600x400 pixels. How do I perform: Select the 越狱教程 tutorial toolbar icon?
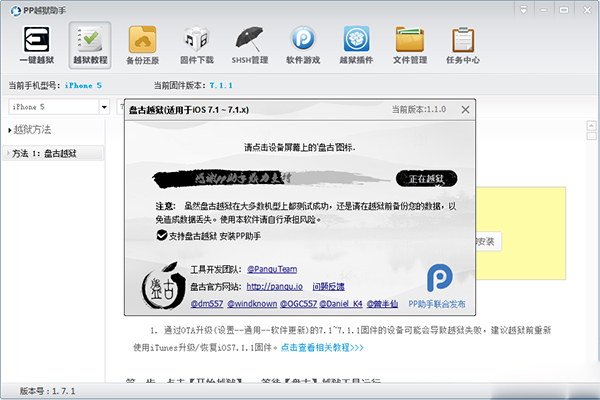point(90,46)
